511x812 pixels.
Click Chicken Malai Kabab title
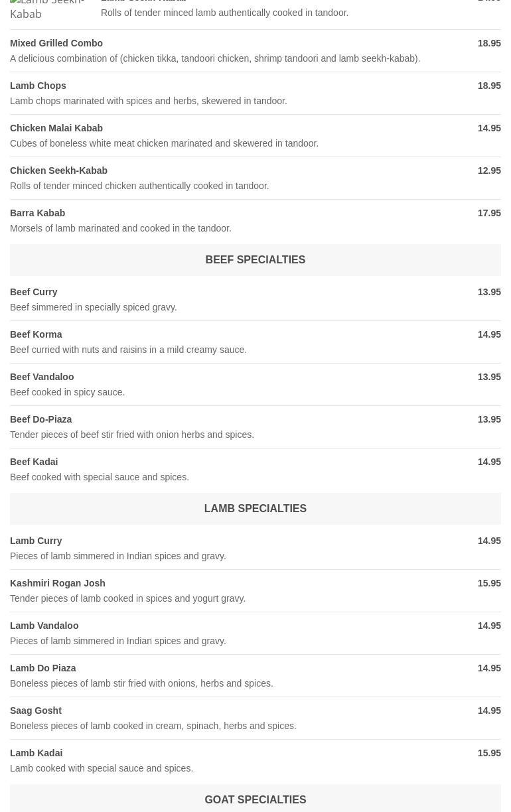pos(56,128)
